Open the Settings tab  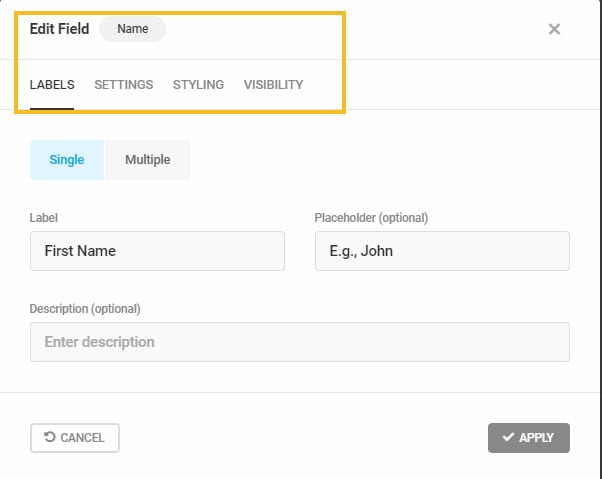(124, 85)
